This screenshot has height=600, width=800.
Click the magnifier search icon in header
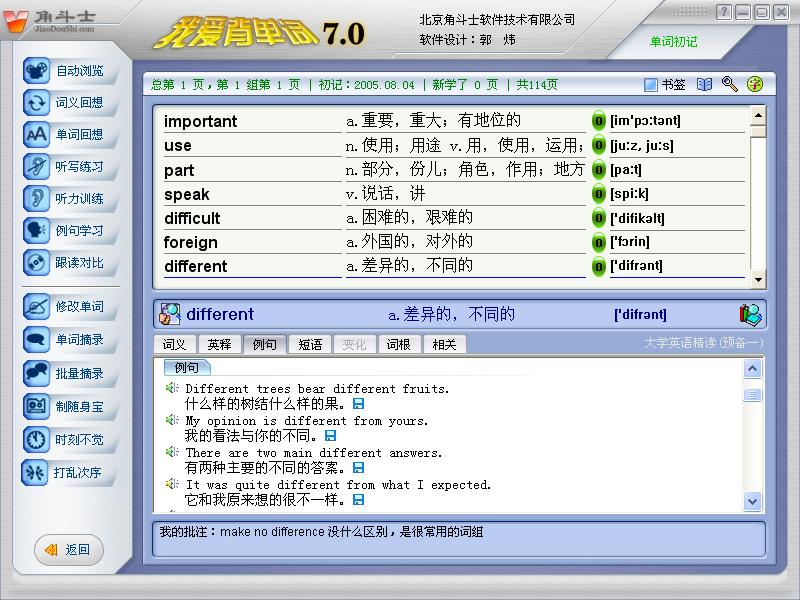pyautogui.click(x=730, y=84)
